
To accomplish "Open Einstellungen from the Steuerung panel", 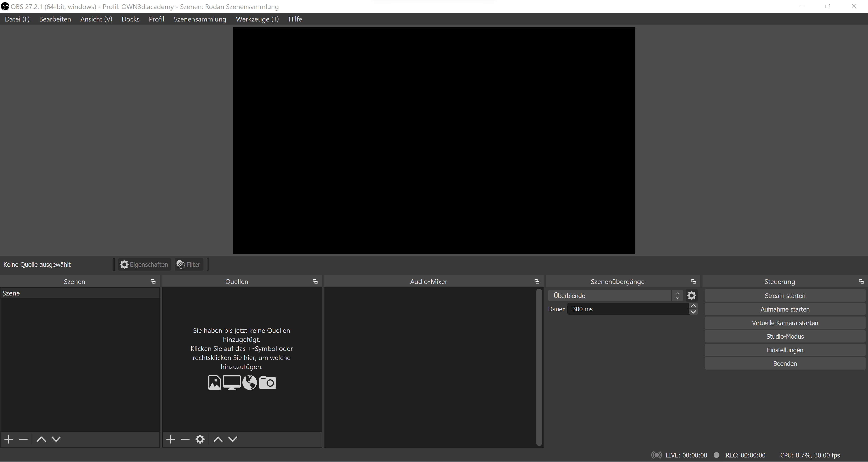I will [x=784, y=350].
